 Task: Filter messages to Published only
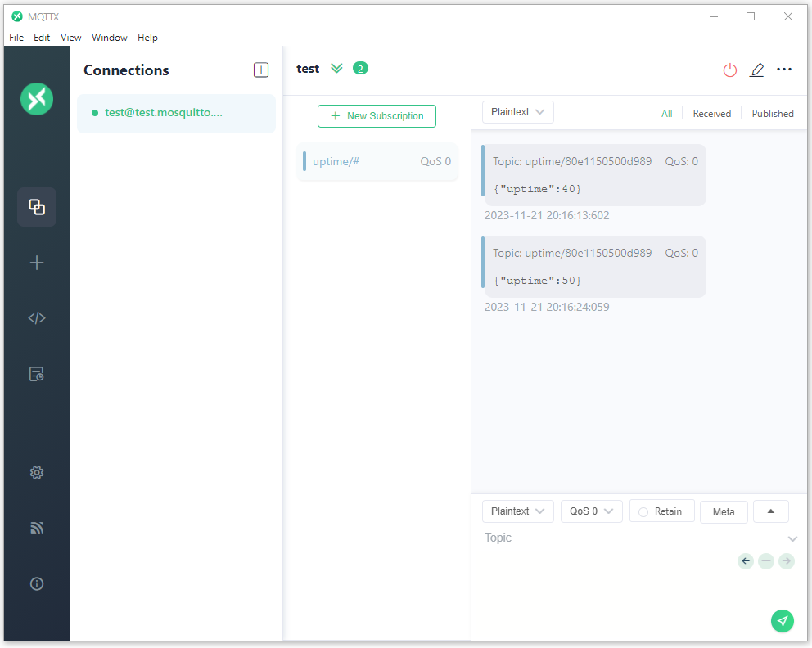(x=772, y=114)
